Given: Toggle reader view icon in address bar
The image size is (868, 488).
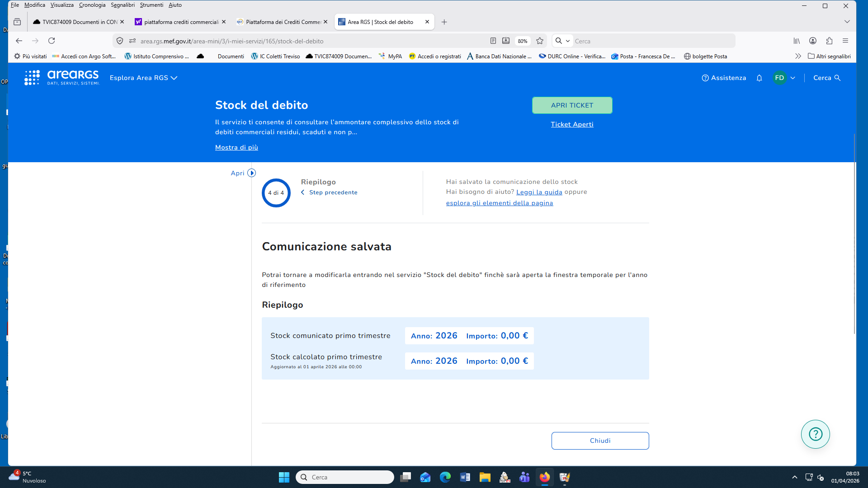Looking at the screenshot, I should [x=493, y=41].
